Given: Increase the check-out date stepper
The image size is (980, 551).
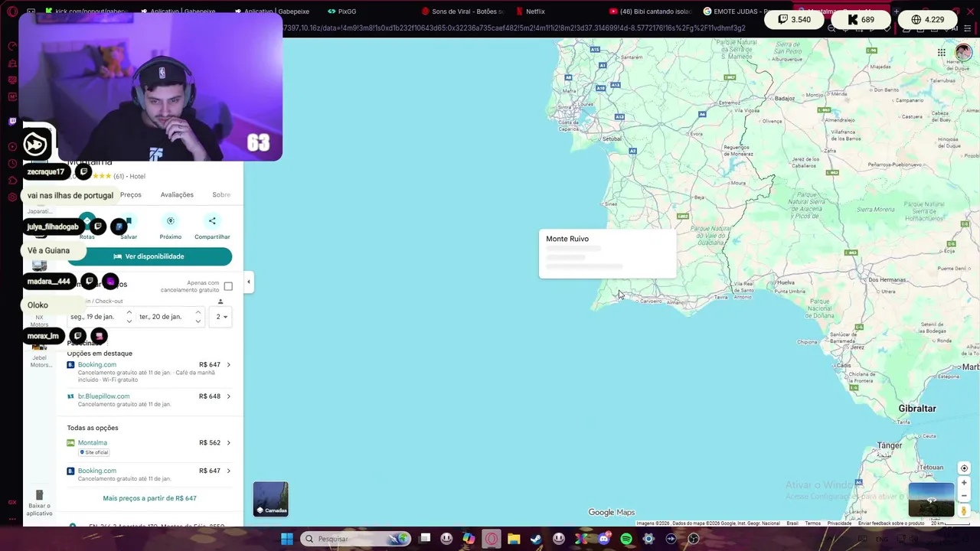Looking at the screenshot, I should (198, 312).
